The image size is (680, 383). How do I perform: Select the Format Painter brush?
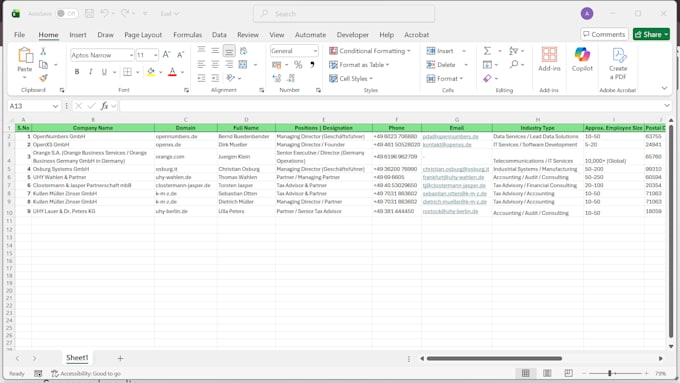coord(43,78)
